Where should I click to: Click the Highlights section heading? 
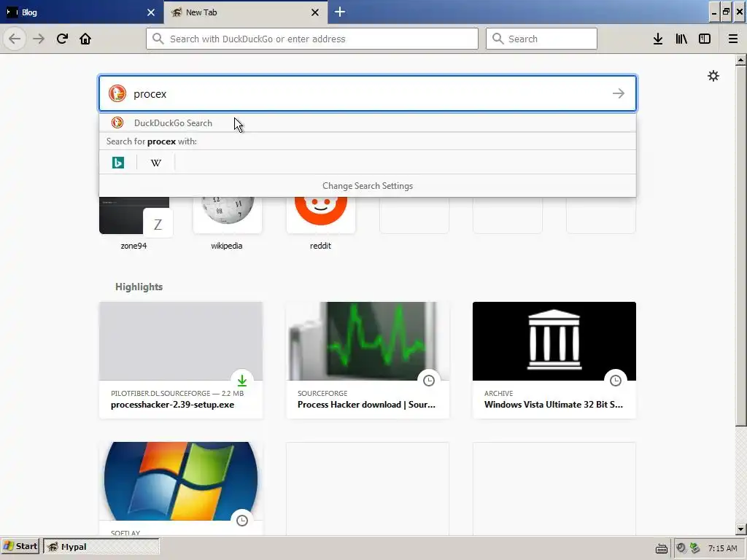pos(139,287)
